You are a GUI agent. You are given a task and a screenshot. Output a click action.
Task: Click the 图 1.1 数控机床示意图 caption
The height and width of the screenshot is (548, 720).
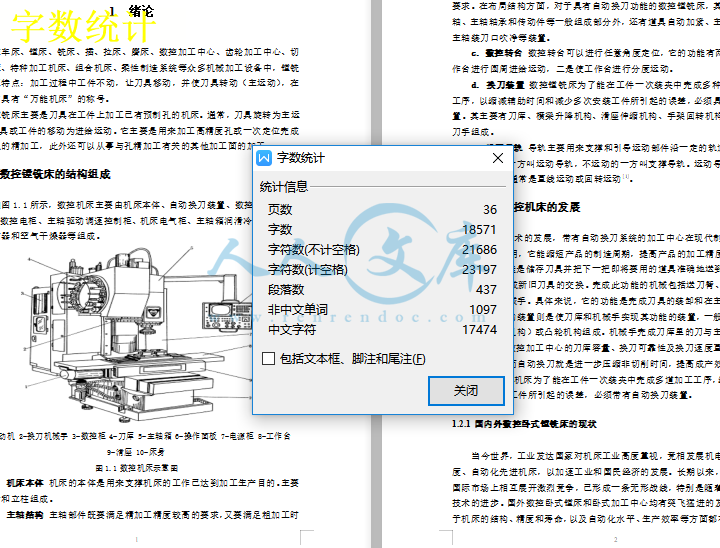tap(137, 468)
